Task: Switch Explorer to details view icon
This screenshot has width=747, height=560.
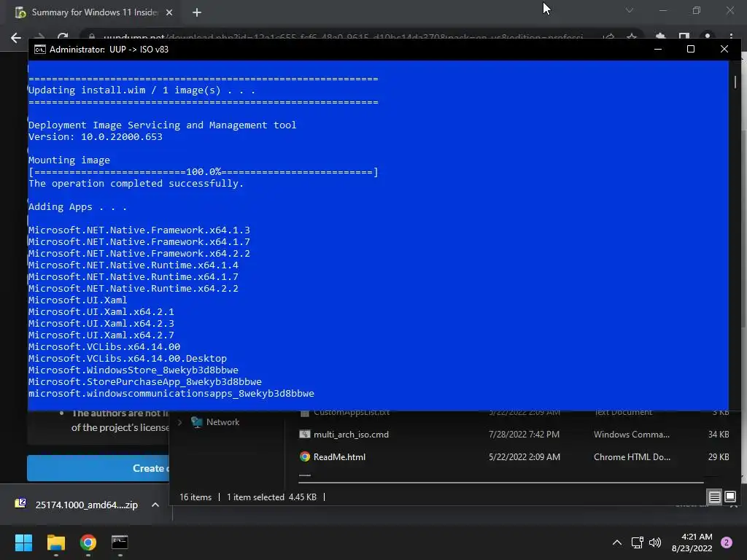Action: [715, 497]
